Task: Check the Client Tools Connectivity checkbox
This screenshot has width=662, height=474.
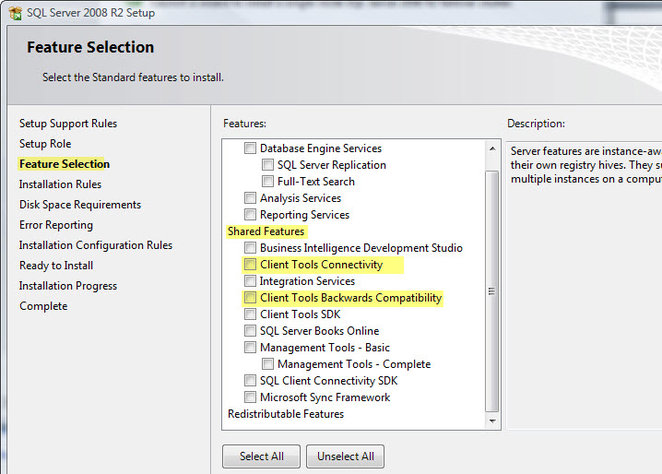Action: point(250,264)
